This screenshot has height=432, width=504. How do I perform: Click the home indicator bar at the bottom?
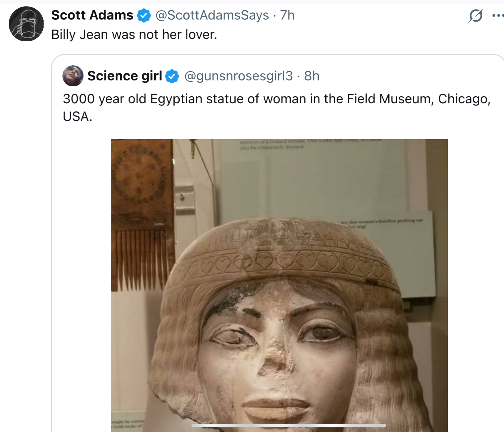[288, 426]
